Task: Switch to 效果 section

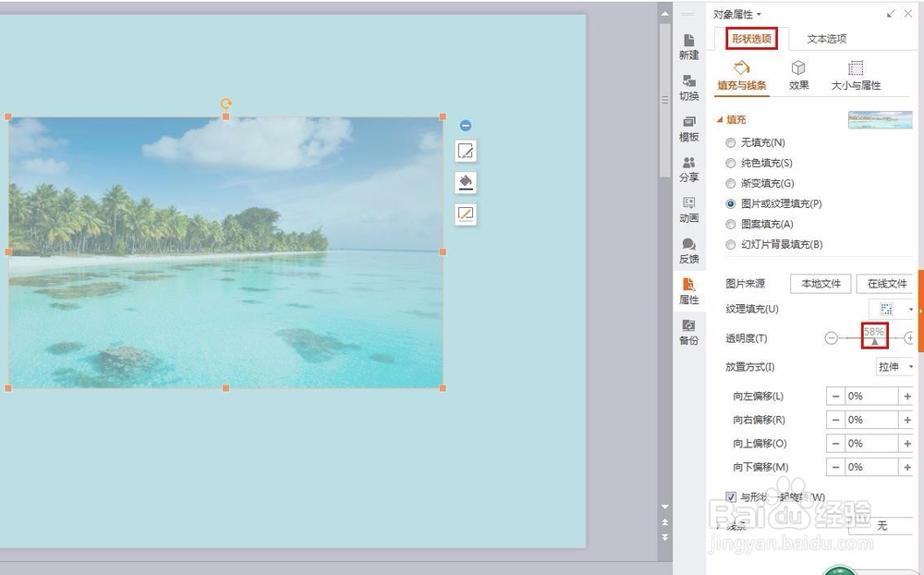Action: click(798, 76)
